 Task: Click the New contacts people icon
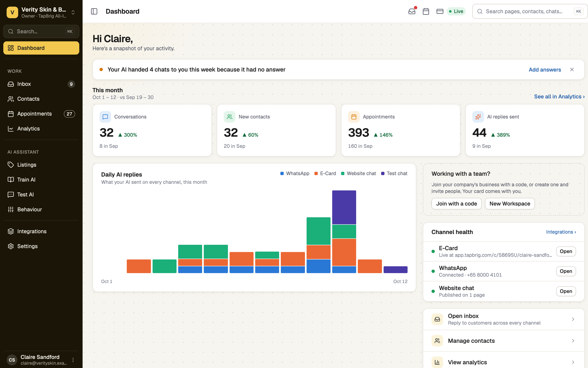(x=229, y=117)
